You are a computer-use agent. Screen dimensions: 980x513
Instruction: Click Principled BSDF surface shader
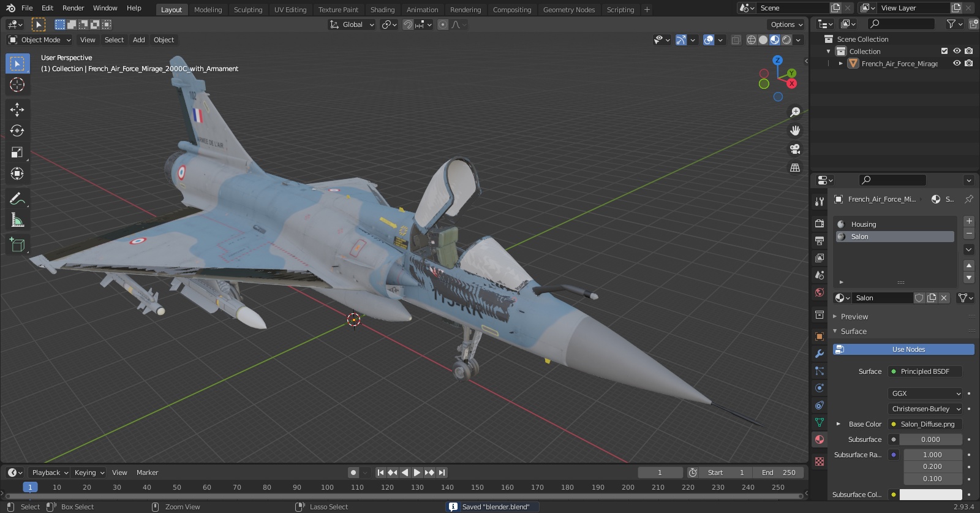point(925,371)
